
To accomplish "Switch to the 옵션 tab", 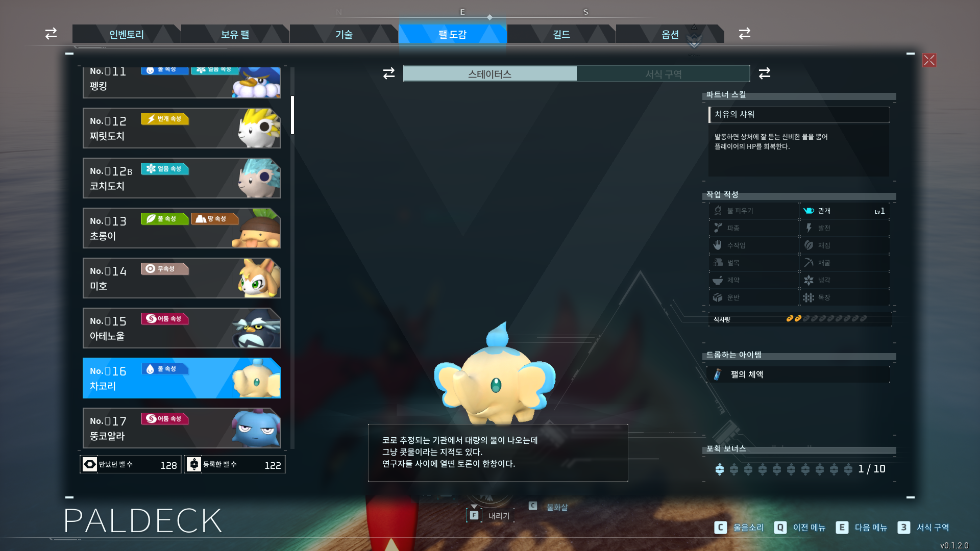I will [670, 34].
